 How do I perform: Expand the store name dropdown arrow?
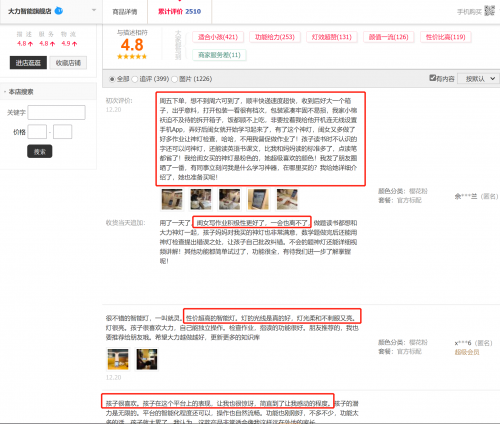point(94,10)
